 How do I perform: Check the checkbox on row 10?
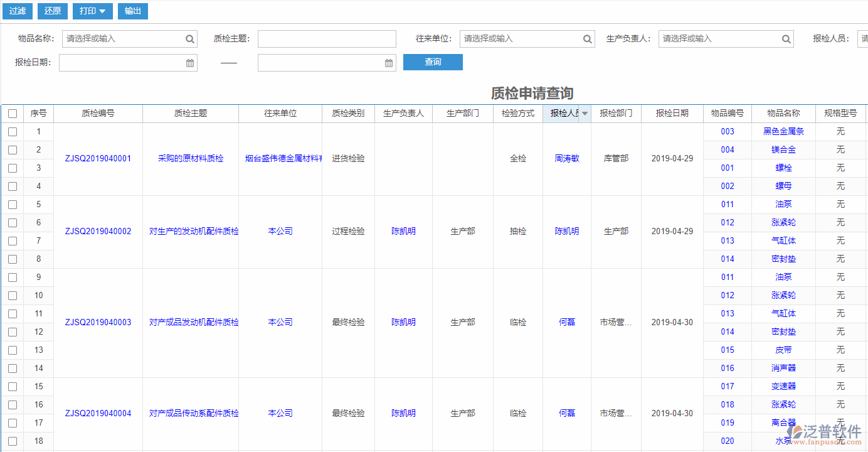click(x=12, y=295)
